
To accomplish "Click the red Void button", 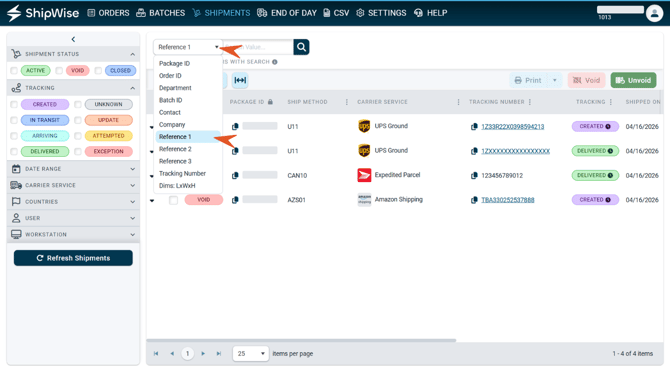I will click(x=587, y=80).
